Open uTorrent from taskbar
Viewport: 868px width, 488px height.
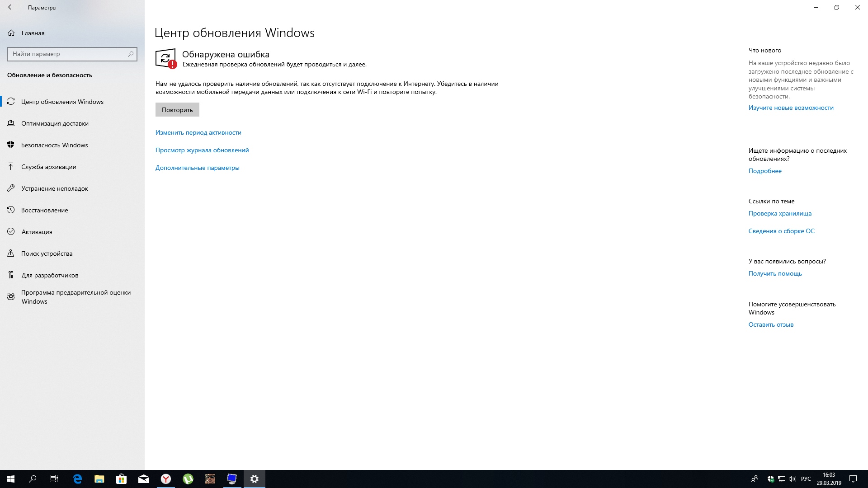188,479
